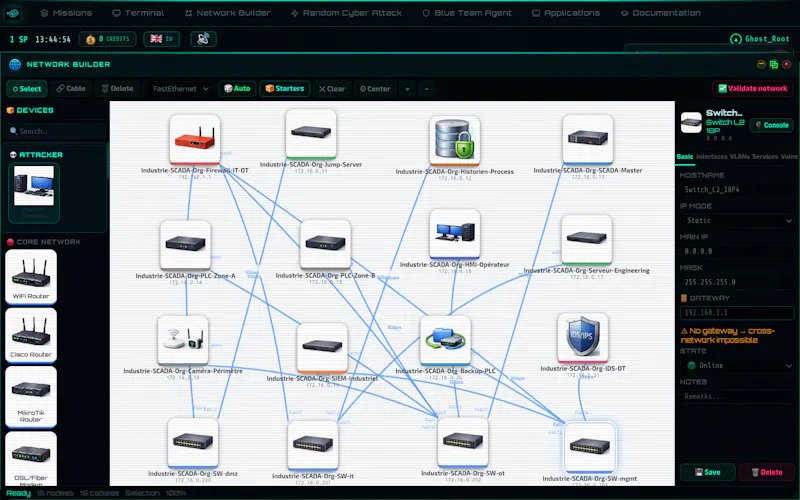Screen dimensions: 800x500
Task: Pick the DSL/Fiber Modem device
Action: (31, 459)
